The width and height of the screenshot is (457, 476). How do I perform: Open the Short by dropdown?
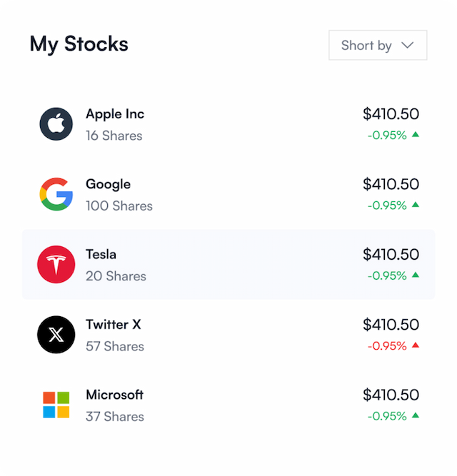[377, 45]
